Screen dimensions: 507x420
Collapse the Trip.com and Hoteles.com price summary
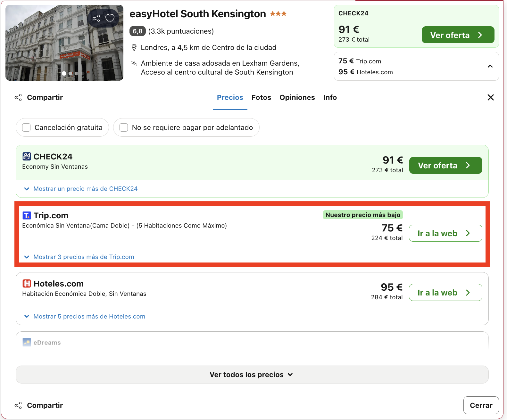[490, 66]
